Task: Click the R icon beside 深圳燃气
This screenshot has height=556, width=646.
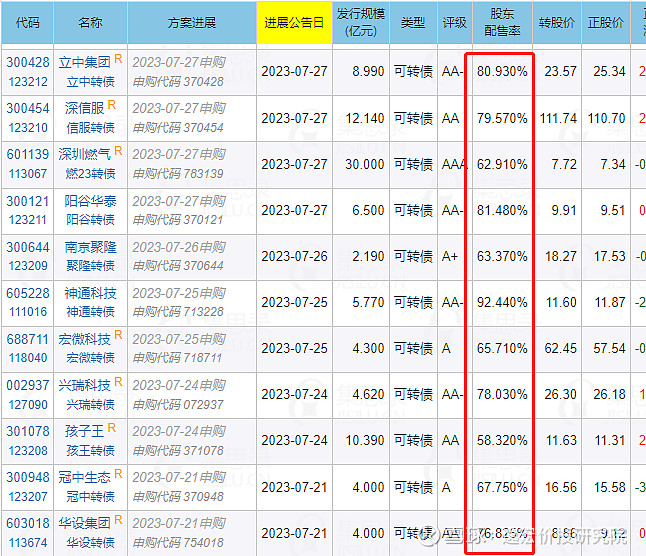Action: (118, 151)
